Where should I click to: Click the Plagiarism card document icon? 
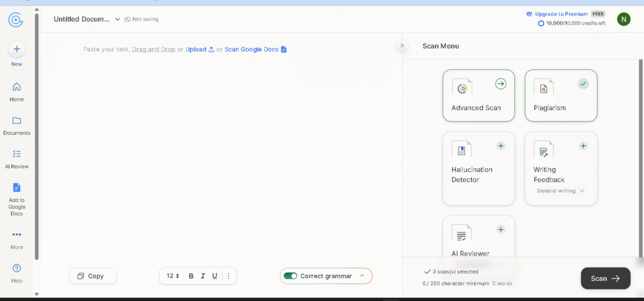click(x=544, y=87)
